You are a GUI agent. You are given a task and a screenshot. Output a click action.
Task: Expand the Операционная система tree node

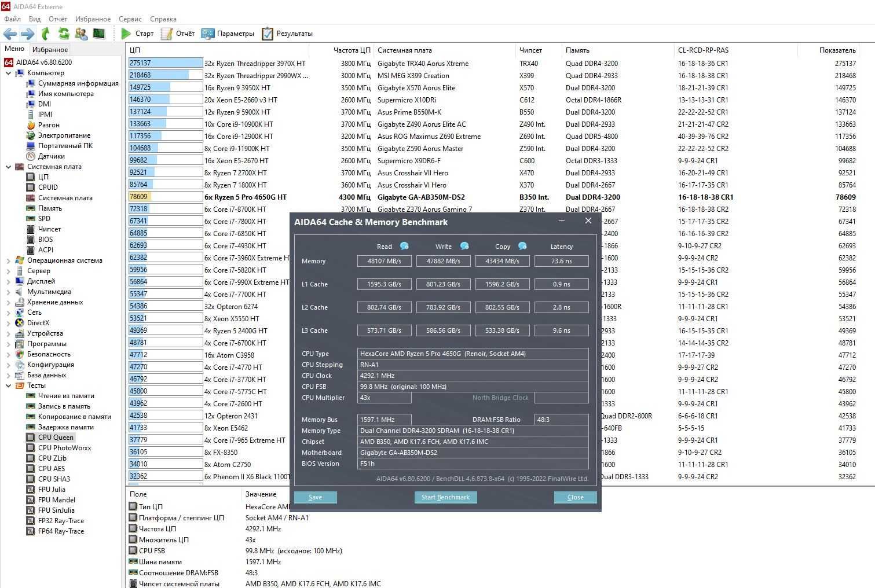[8, 260]
